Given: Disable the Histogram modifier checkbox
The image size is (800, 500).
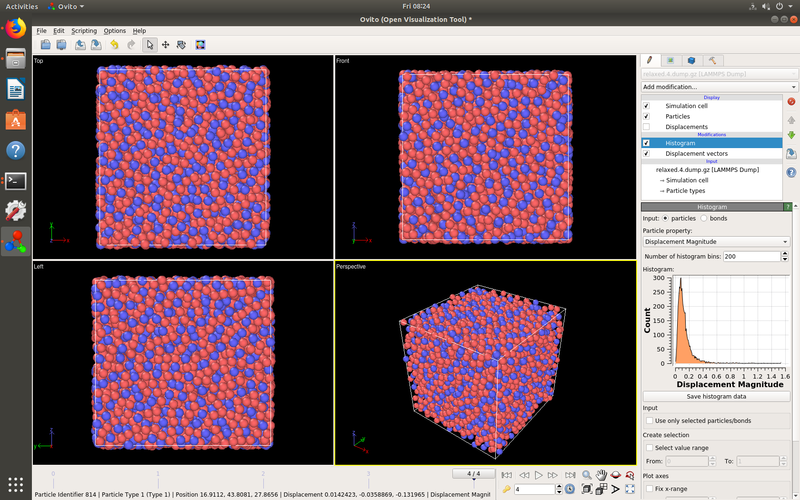Looking at the screenshot, I should click(646, 143).
